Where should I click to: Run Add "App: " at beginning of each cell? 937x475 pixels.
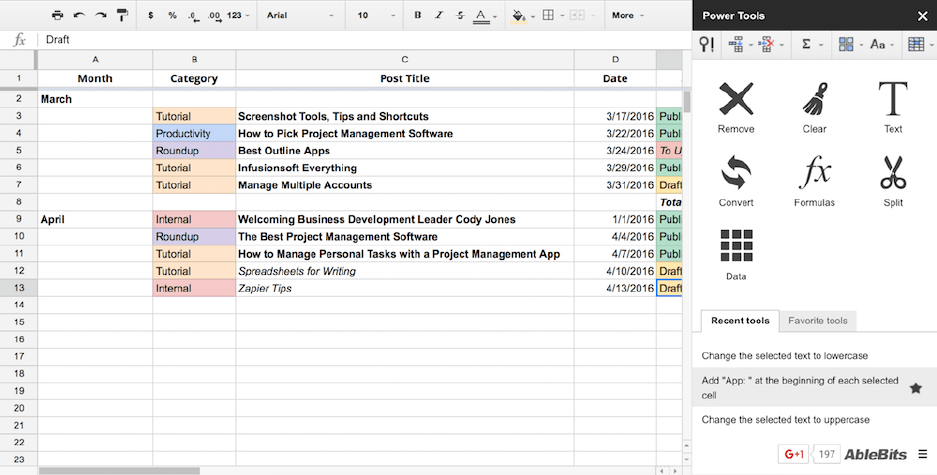pyautogui.click(x=801, y=388)
